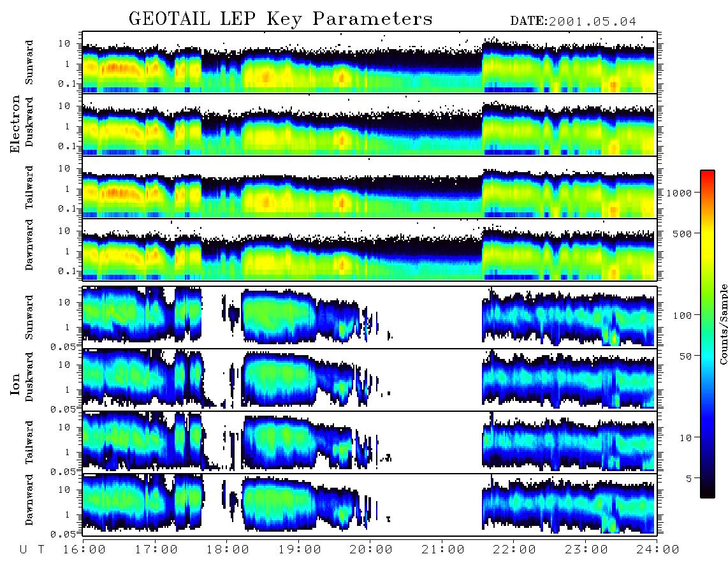Click the Counts/Sample colorbar label
This screenshot has width=728, height=561.
(x=723, y=324)
